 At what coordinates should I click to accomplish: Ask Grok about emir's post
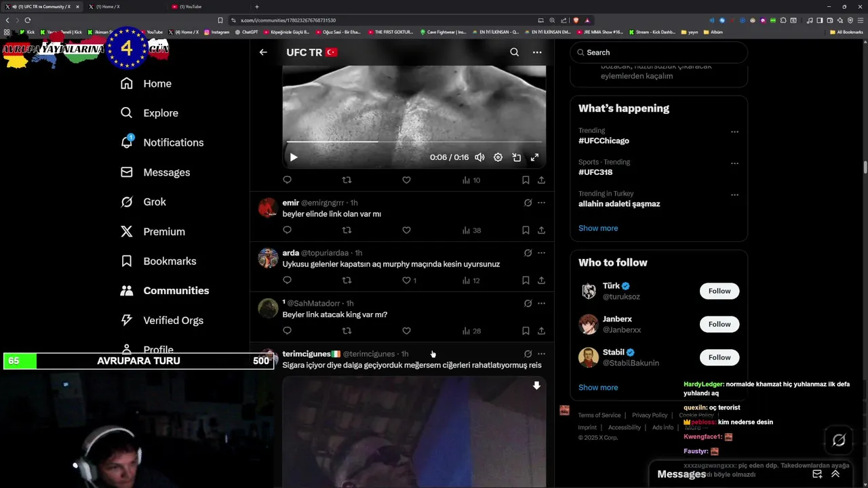528,203
